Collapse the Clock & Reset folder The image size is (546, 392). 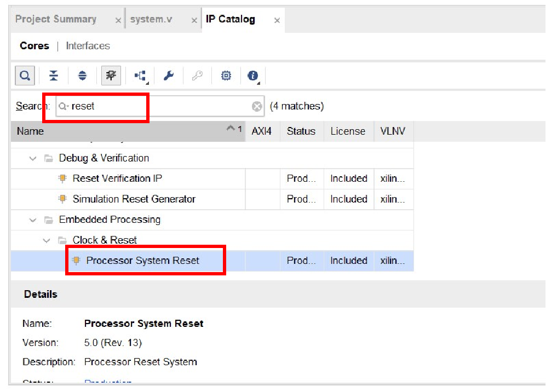point(47,240)
